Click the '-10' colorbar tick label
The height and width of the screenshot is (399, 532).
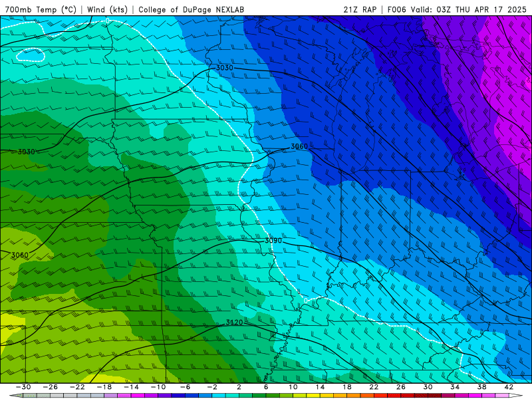[x=158, y=387]
